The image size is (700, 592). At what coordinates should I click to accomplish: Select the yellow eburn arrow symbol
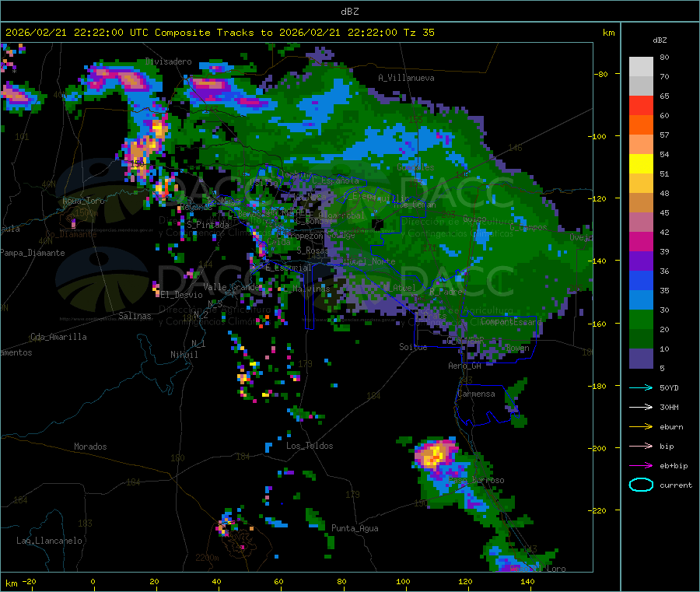[x=641, y=426]
